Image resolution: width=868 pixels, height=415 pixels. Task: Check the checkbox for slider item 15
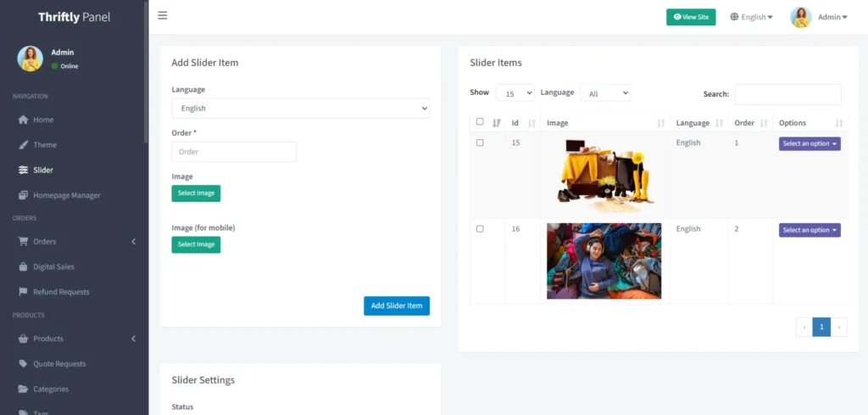coord(480,143)
